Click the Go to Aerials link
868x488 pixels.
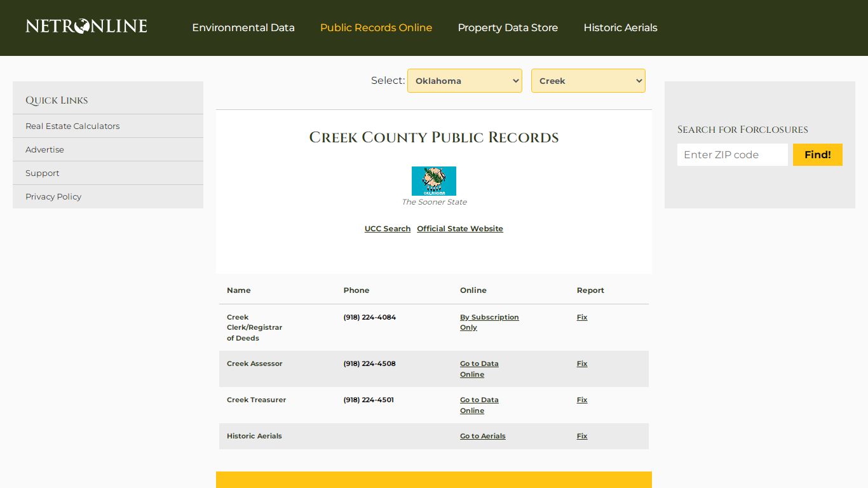(483, 436)
